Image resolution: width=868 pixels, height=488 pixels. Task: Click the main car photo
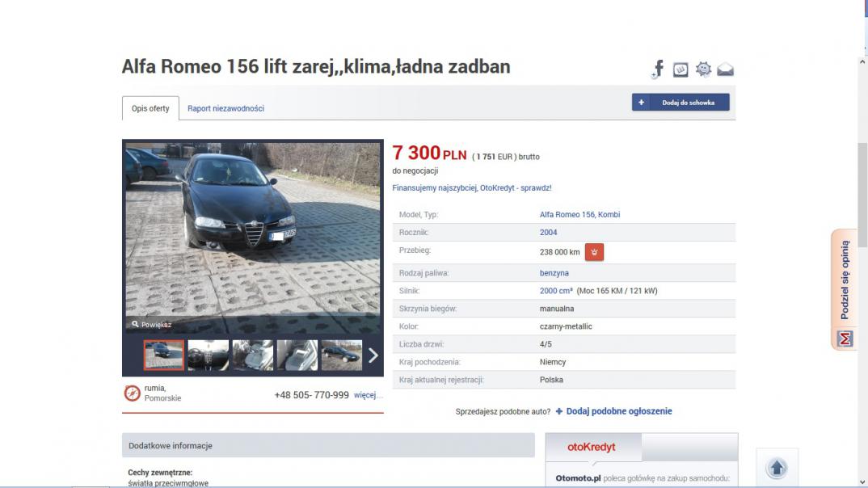(253, 238)
